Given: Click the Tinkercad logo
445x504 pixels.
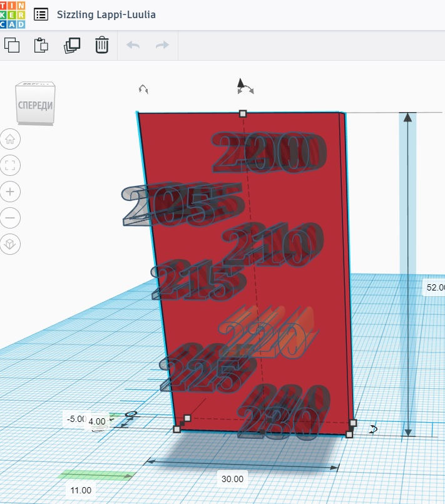Looking at the screenshot, I should coord(13,14).
